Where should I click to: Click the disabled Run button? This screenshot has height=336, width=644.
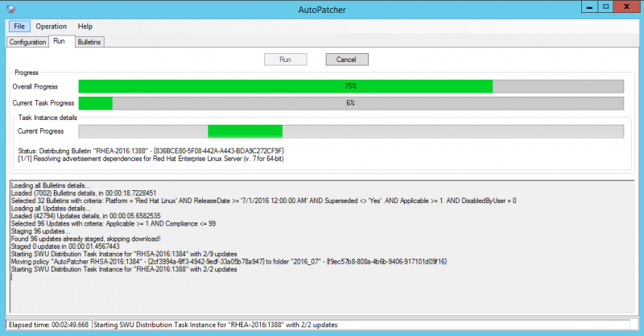[x=286, y=60]
